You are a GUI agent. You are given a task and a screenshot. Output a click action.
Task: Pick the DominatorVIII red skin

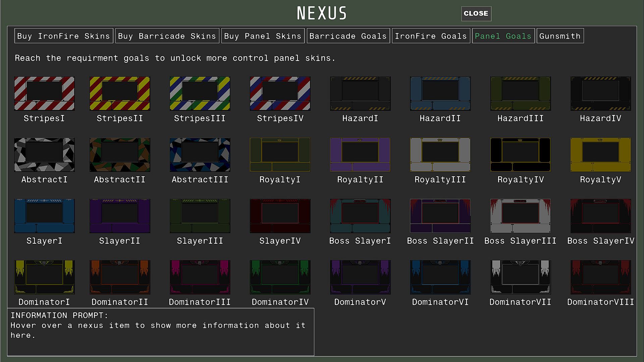point(601,278)
